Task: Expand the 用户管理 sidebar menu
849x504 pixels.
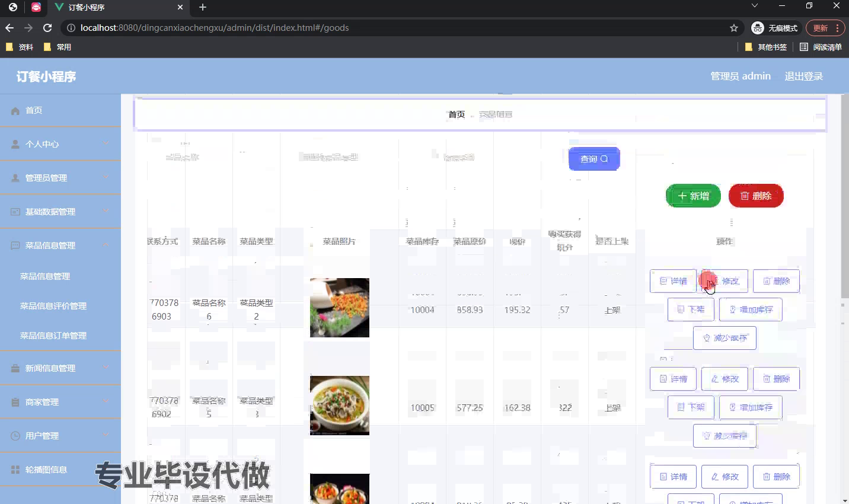Action: click(60, 436)
